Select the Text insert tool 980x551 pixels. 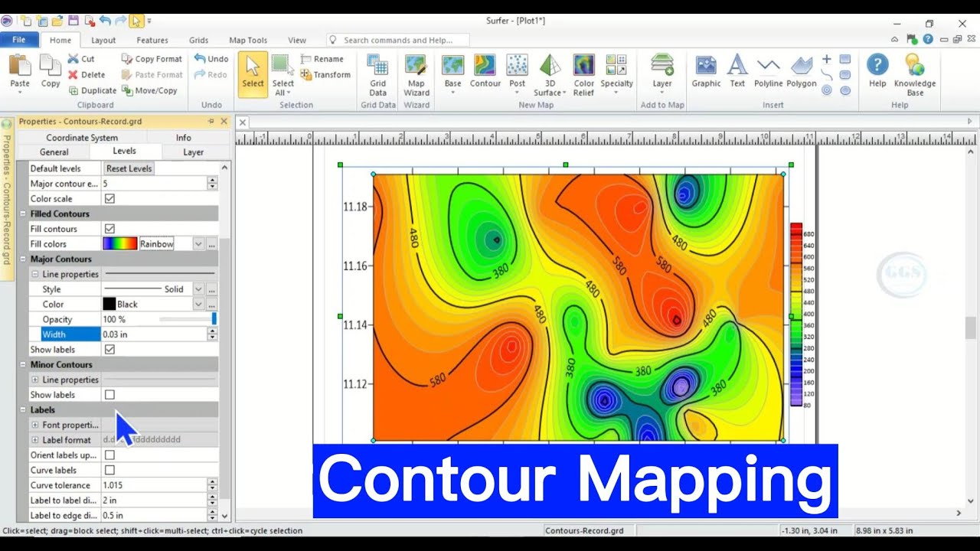737,71
